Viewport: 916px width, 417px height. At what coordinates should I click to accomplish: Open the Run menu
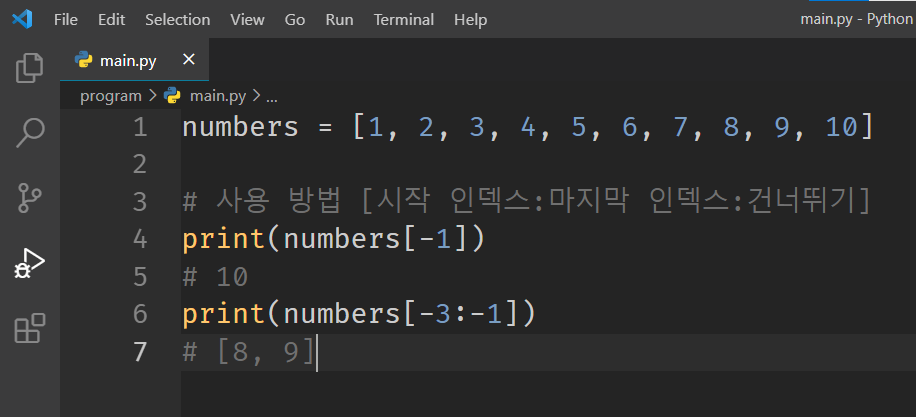tap(339, 20)
